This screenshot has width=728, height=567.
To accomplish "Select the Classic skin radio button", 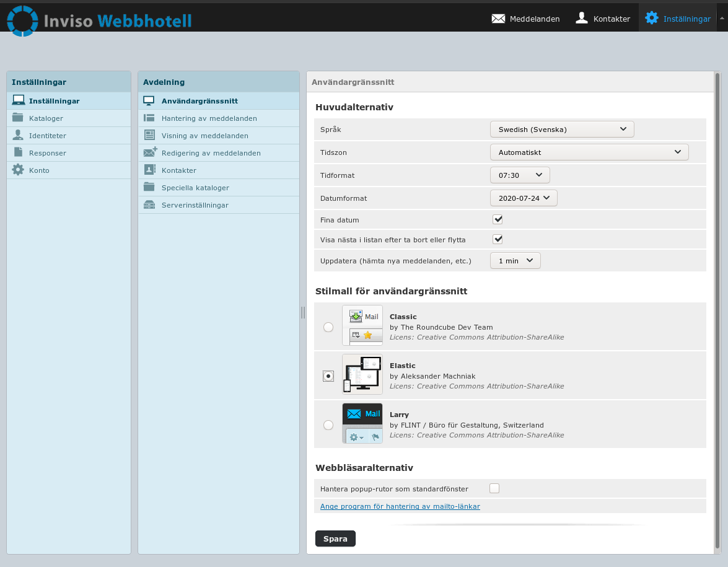I will click(x=328, y=327).
